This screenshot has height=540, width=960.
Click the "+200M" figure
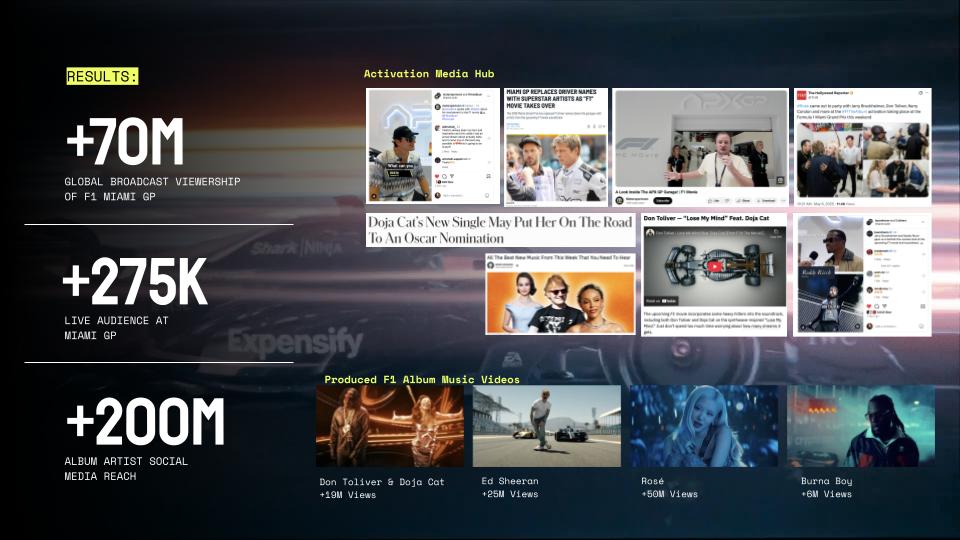click(x=145, y=421)
